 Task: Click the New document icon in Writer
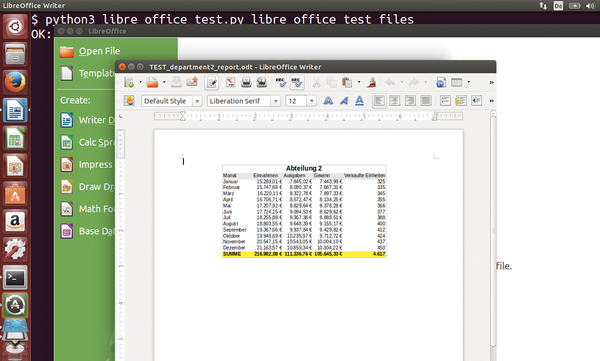[129, 82]
